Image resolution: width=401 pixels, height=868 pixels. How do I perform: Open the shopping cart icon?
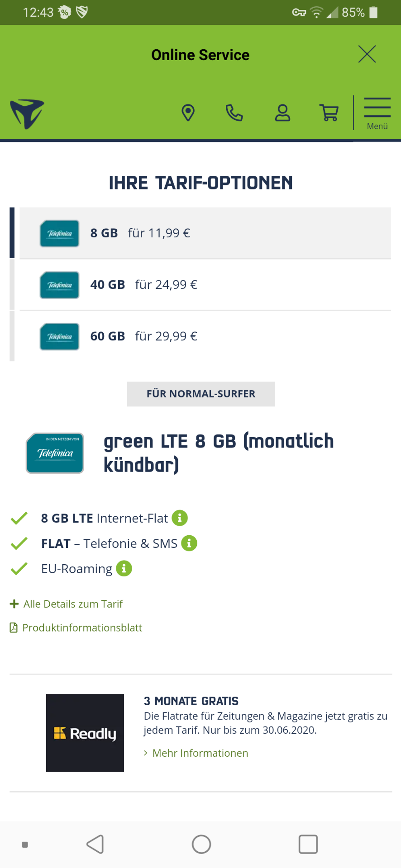click(329, 113)
